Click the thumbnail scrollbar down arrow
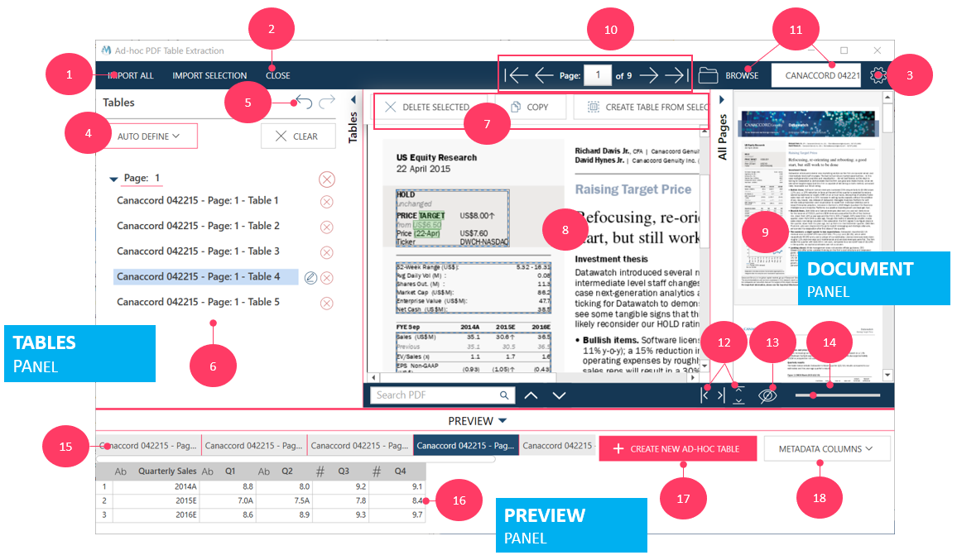This screenshot has height=560, width=957. click(887, 376)
